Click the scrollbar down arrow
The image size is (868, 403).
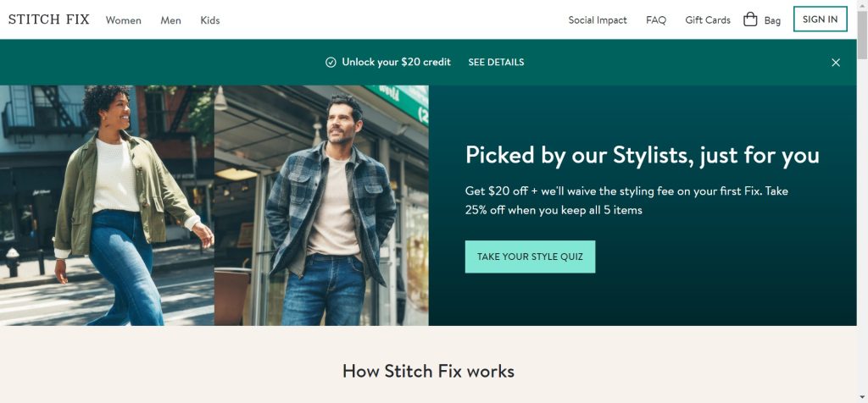862,397
